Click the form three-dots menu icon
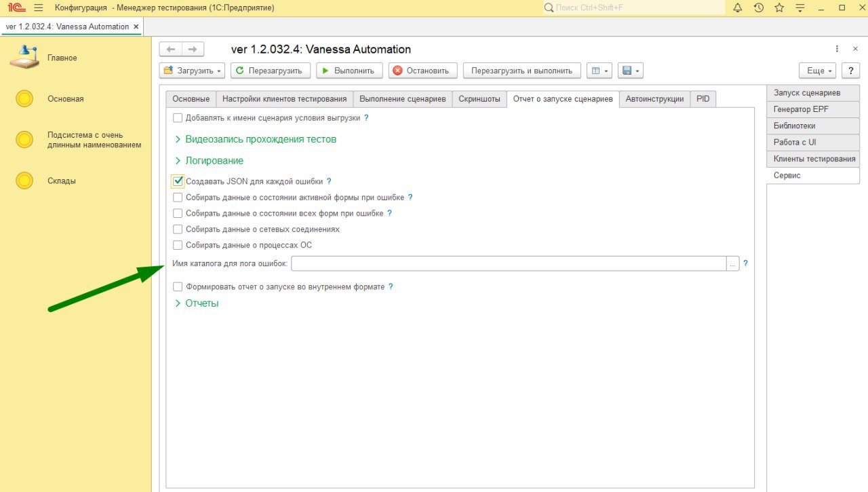Image resolution: width=868 pixels, height=492 pixels. (837, 49)
